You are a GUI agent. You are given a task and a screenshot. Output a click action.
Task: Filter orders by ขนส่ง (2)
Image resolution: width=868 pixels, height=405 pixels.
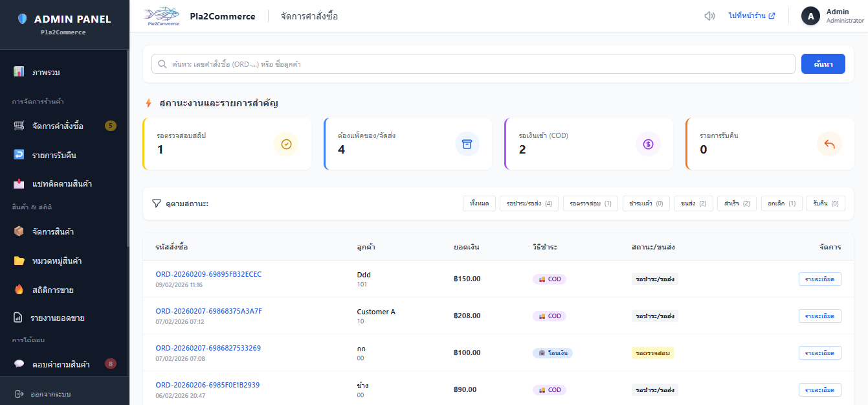693,203
